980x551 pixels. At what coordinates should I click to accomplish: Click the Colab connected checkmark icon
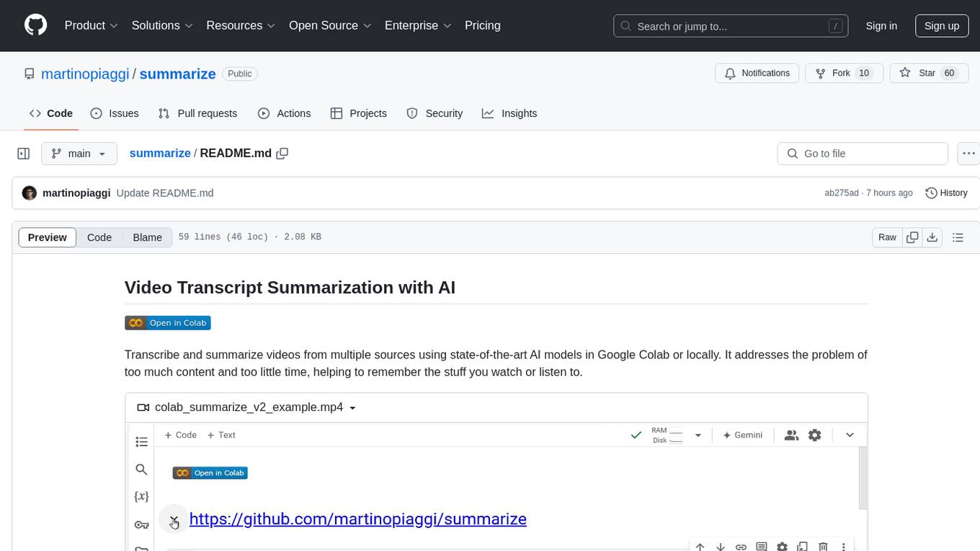(x=636, y=435)
